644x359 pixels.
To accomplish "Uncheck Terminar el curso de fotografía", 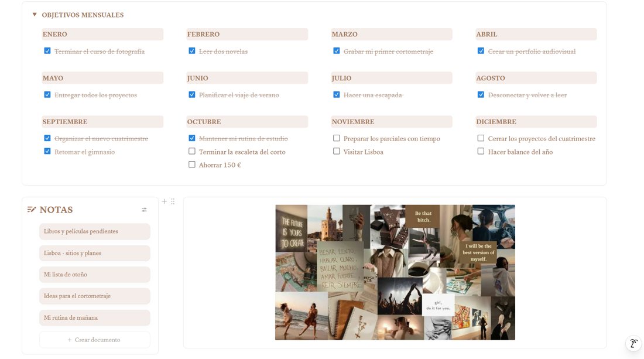I will pos(47,51).
